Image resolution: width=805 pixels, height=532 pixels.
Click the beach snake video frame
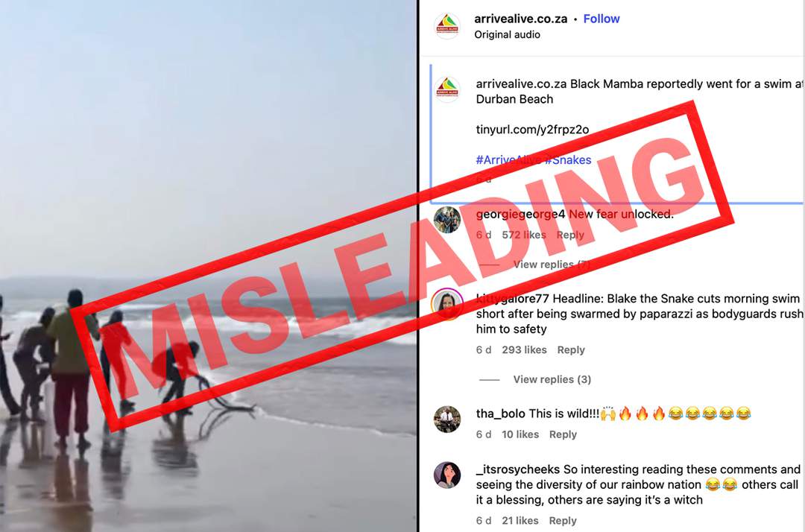[x=208, y=266]
